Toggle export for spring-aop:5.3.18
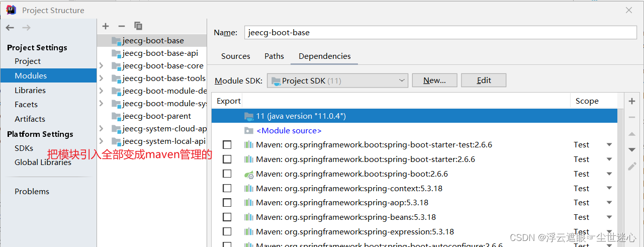Screen dimensions: 644x247 click(227, 203)
